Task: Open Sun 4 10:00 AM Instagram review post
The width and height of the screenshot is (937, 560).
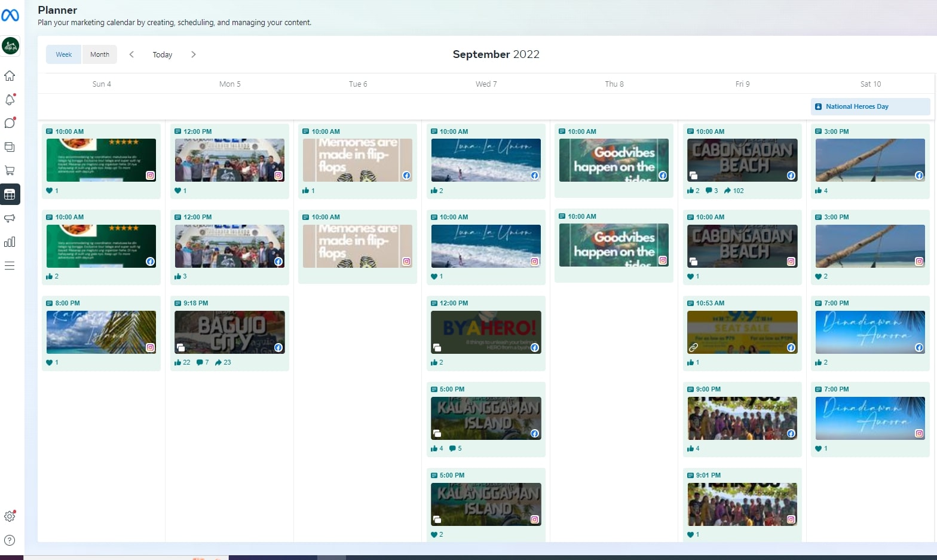Action: pos(101,160)
